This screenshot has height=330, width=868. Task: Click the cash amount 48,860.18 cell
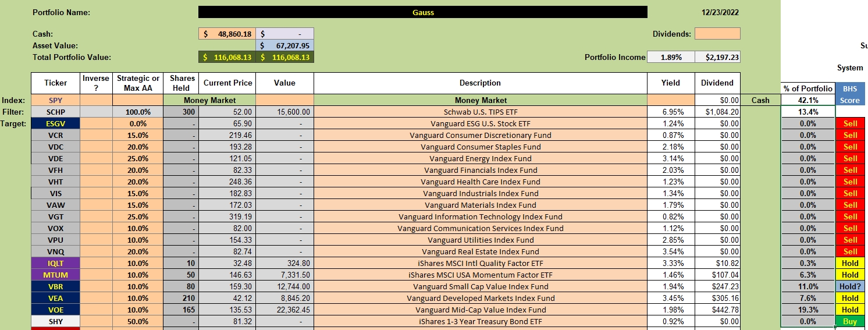click(x=227, y=34)
